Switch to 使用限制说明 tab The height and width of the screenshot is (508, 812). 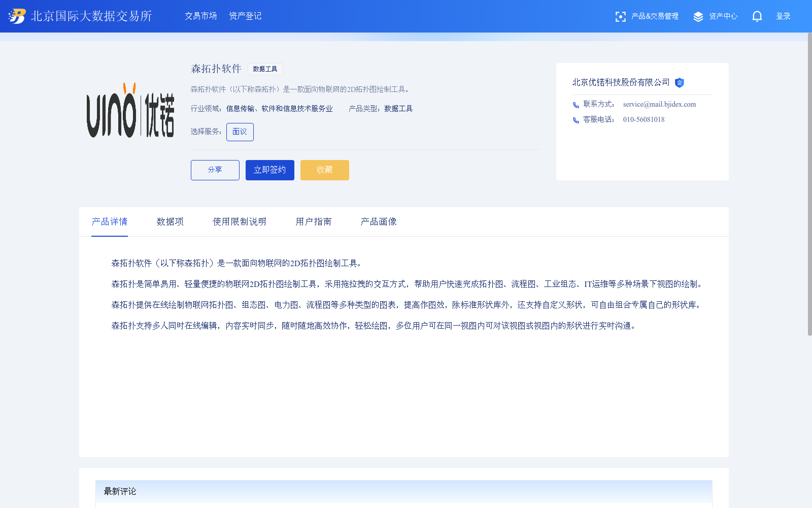click(240, 221)
